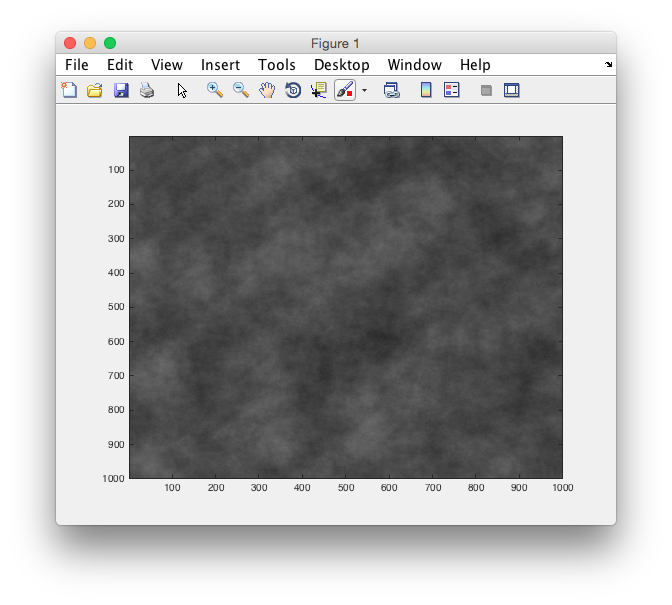
Task: Click the y-axis label 300
Action: (116, 238)
